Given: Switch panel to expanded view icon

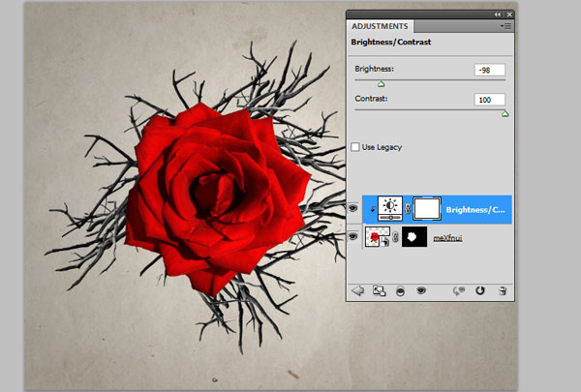Looking at the screenshot, I should tap(379, 288).
